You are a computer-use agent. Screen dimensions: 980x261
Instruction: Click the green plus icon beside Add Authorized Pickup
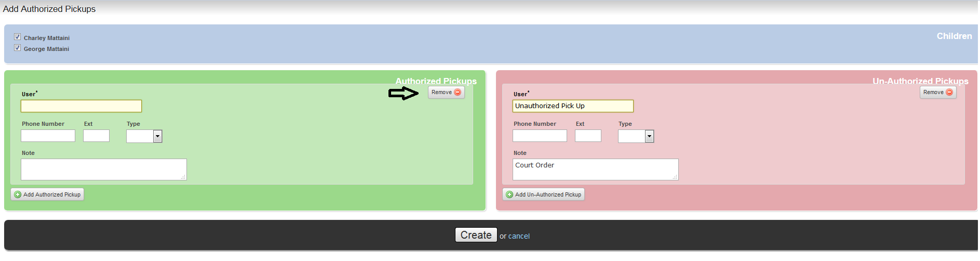click(18, 194)
